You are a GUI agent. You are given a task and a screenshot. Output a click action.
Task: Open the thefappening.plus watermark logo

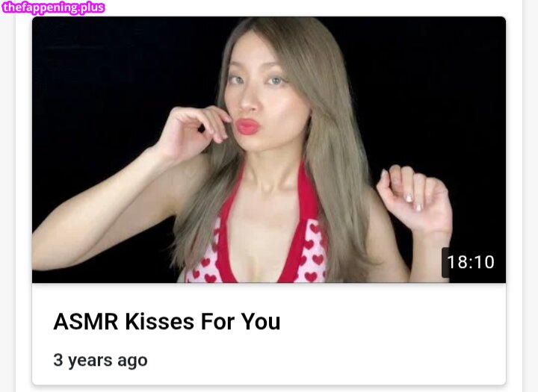53,7
